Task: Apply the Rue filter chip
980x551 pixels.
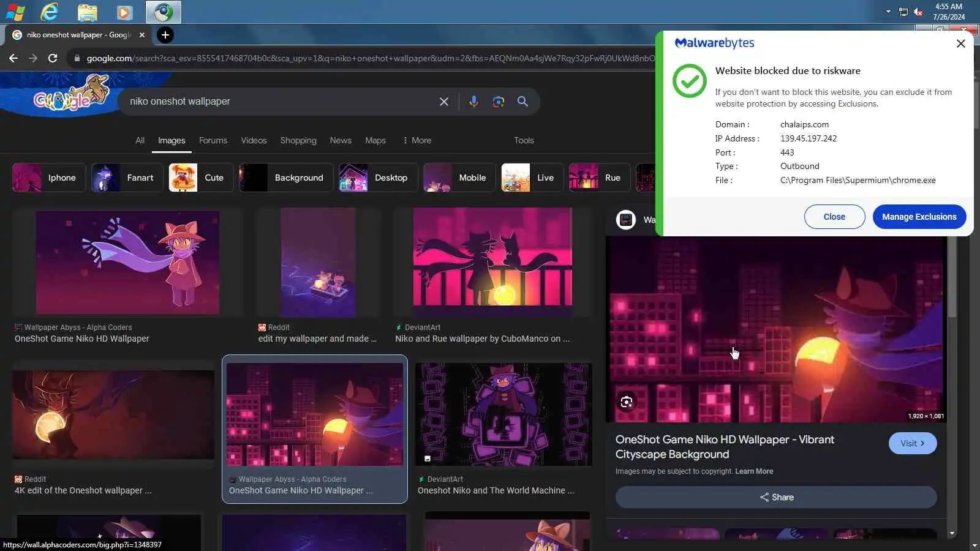Action: pos(600,178)
